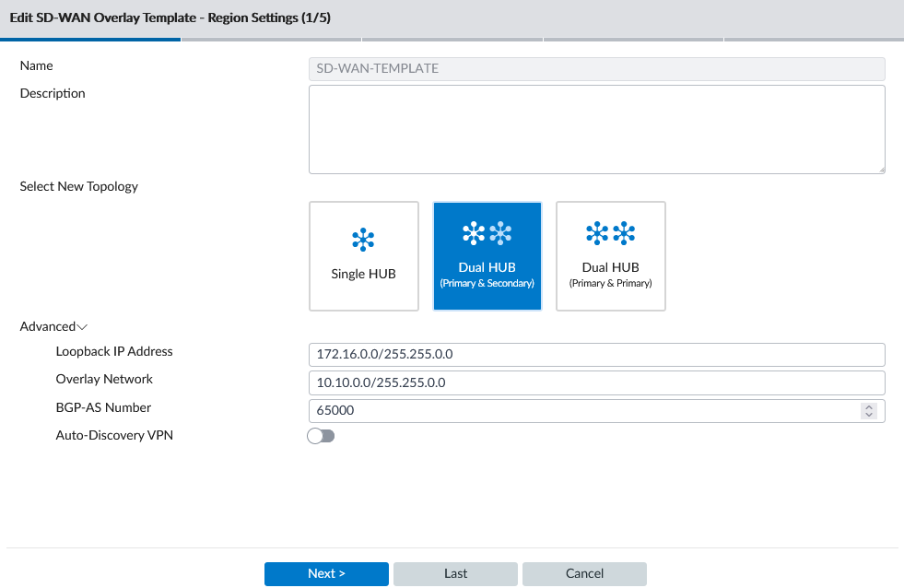The width and height of the screenshot is (904, 588).
Task: Select the first wizard progress segment
Action: pyautogui.click(x=90, y=40)
